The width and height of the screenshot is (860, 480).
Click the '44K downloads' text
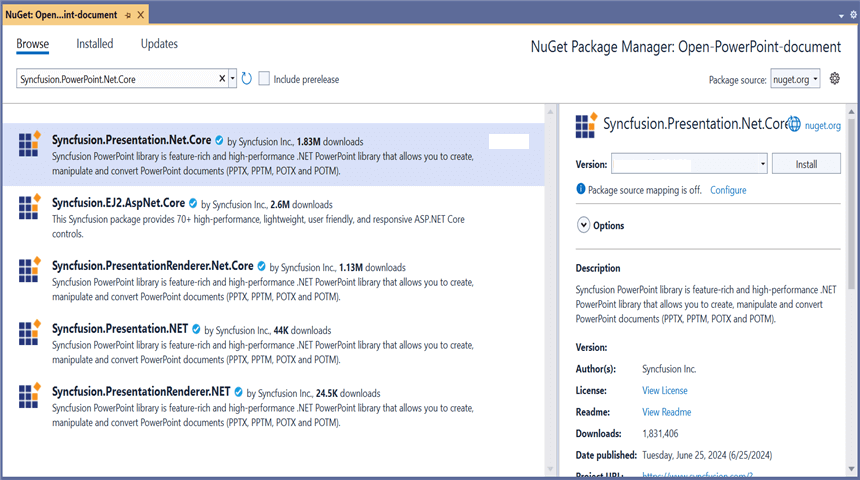302,330
